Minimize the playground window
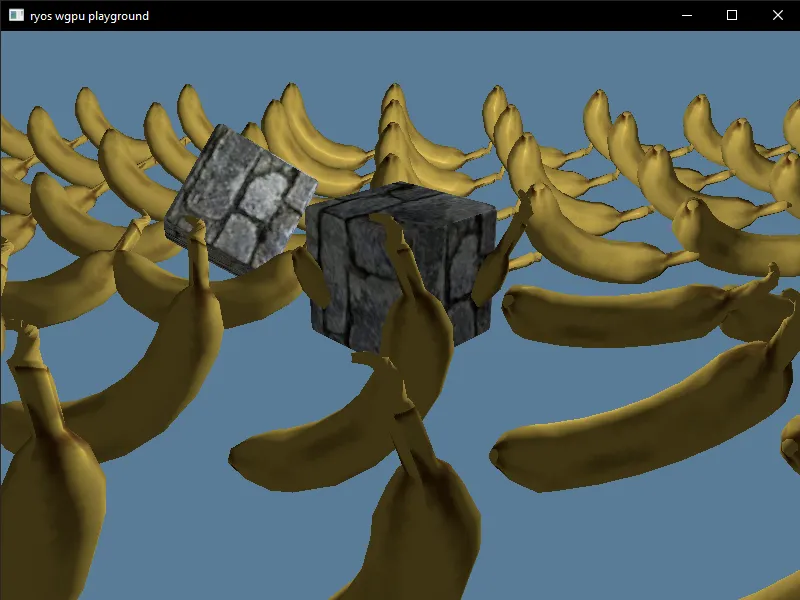 [686, 16]
